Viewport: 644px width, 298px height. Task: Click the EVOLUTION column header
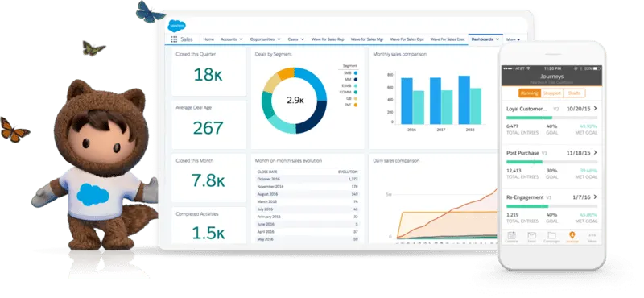tap(348, 172)
